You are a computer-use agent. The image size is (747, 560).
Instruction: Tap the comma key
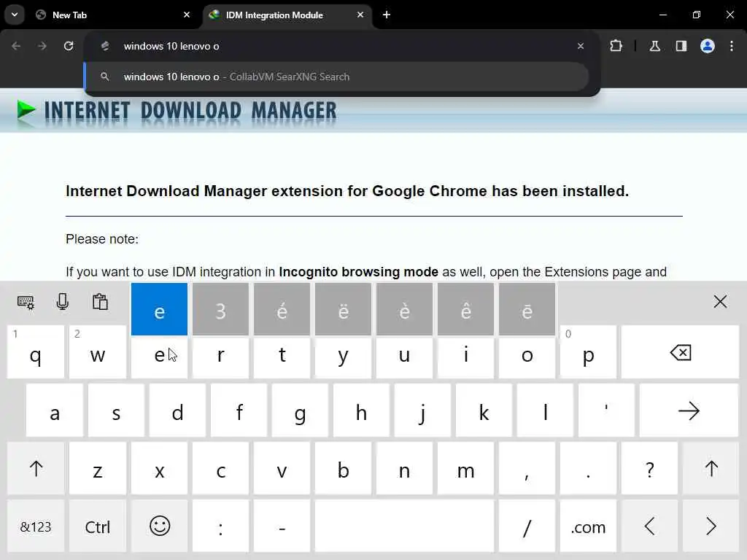[x=527, y=469]
